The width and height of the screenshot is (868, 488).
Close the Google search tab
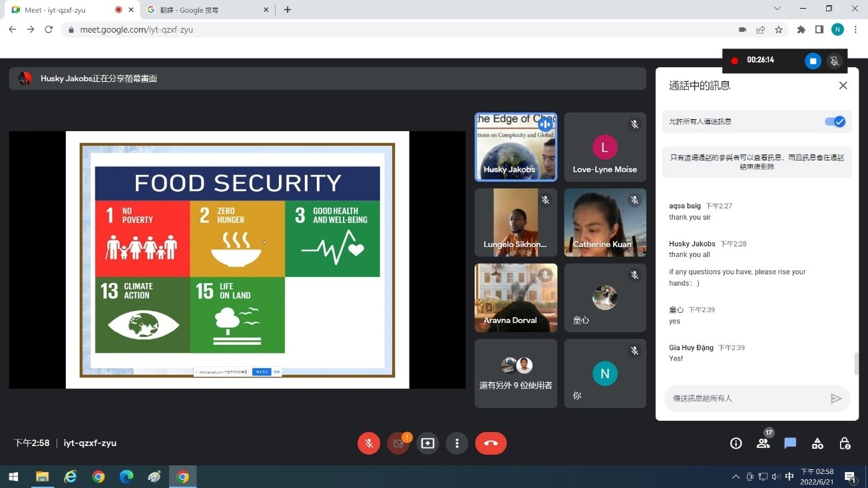[x=266, y=10]
